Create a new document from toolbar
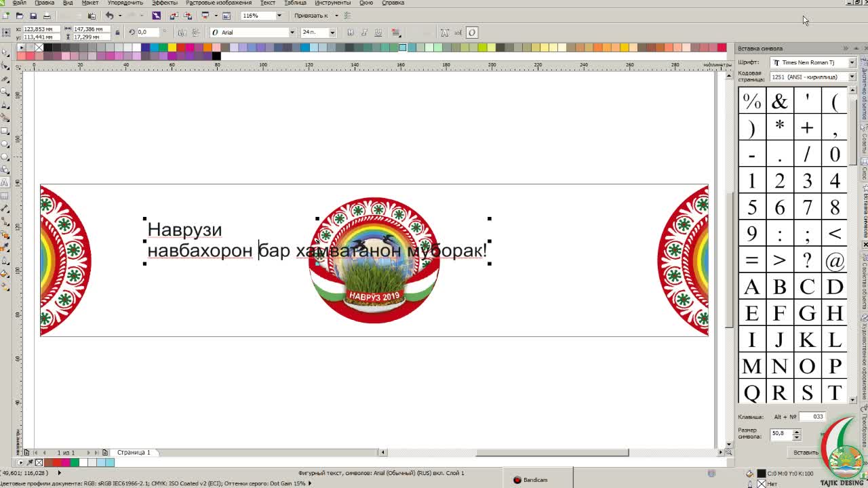This screenshot has height=488, width=868. [x=6, y=16]
